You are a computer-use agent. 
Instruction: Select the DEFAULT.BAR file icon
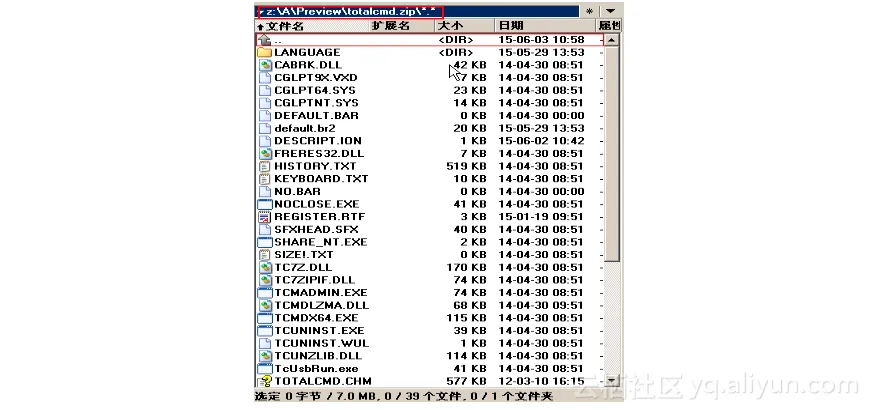[x=265, y=116]
